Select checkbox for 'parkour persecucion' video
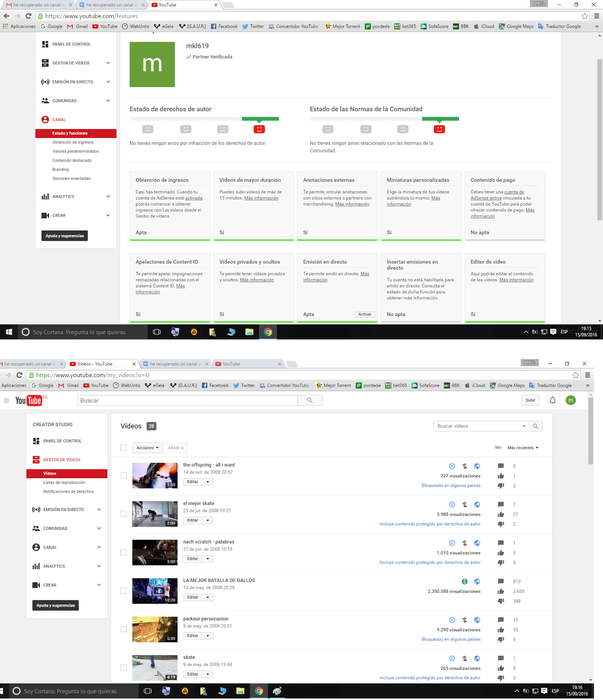 [124, 629]
